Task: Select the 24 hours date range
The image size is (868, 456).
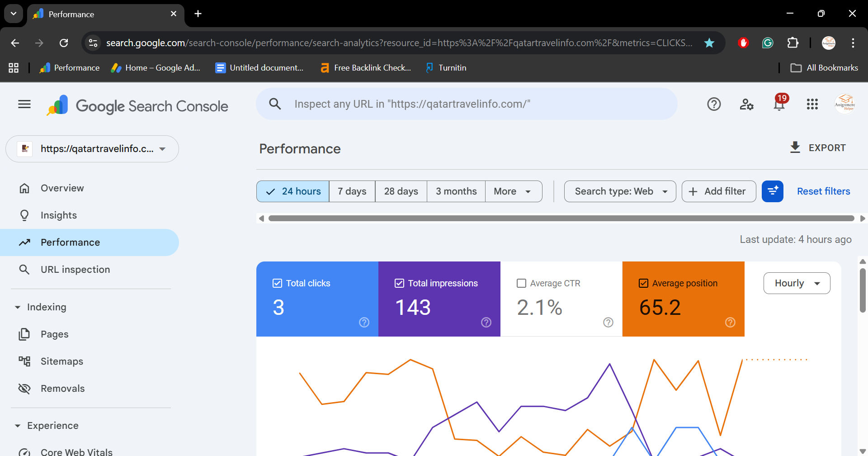Action: [293, 191]
